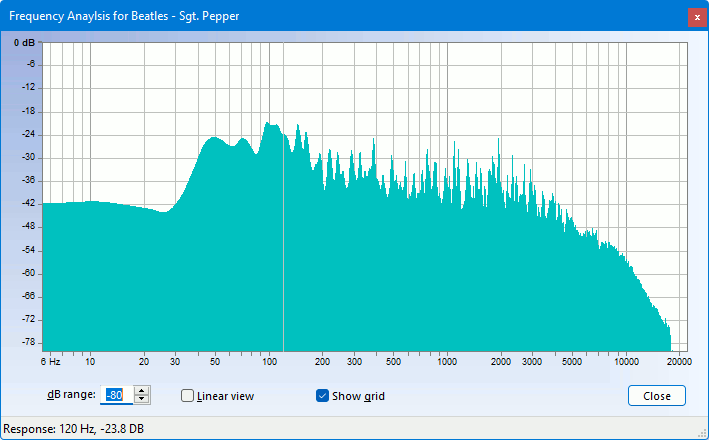Uncheck the Show grid checkbox
Viewport: 709px width, 440px height.
(322, 396)
